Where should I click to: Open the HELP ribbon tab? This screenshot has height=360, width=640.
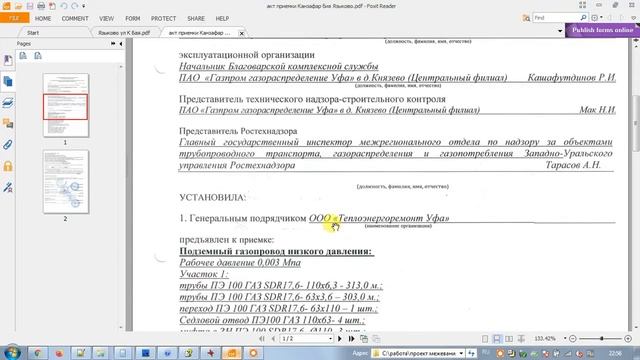pos(222,19)
